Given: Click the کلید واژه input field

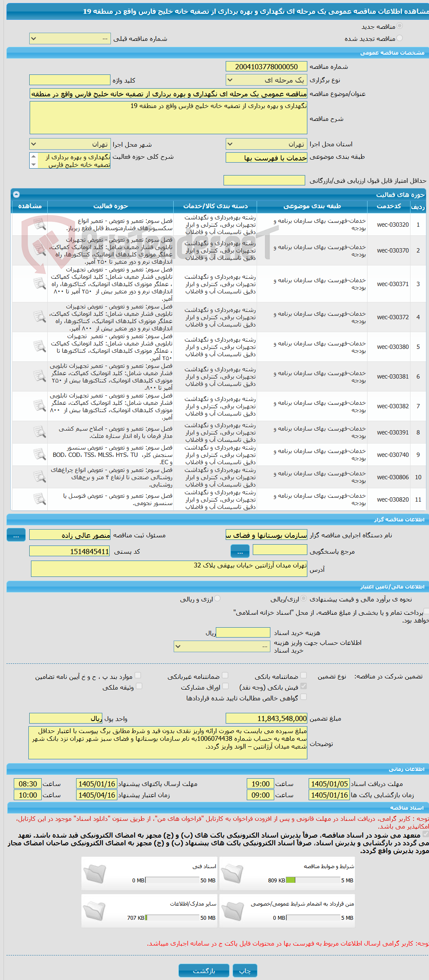Looking at the screenshot, I should [x=70, y=80].
